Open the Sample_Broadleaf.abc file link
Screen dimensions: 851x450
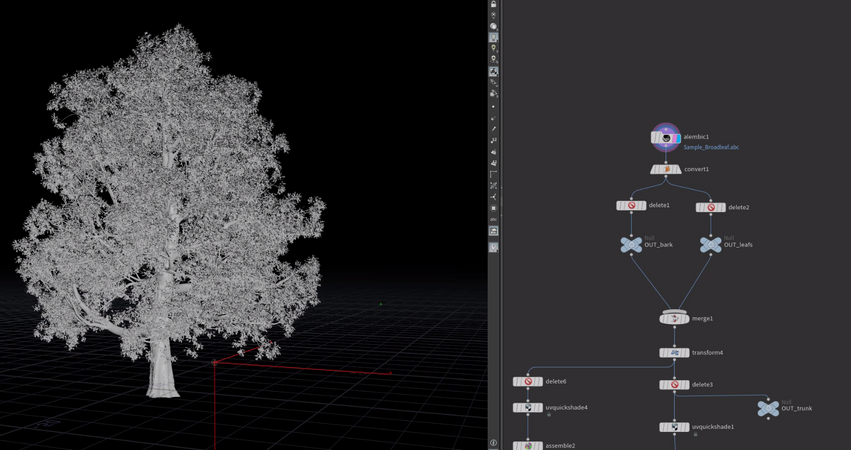click(x=711, y=147)
